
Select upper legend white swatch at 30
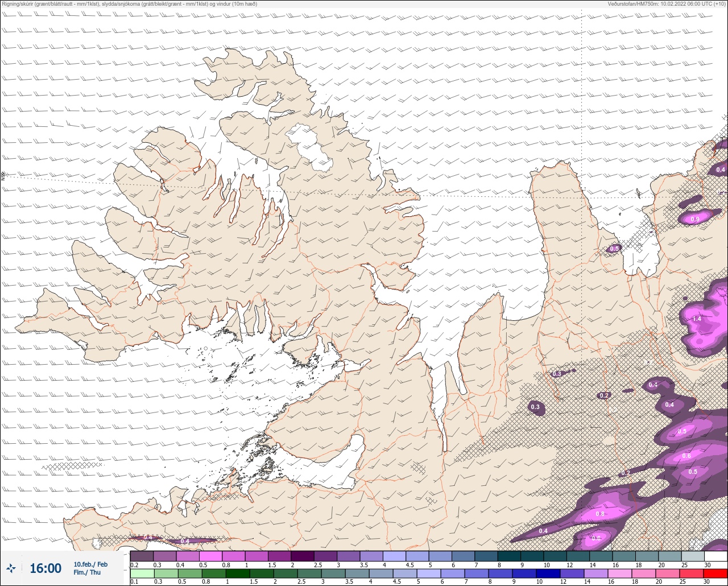[715, 556]
